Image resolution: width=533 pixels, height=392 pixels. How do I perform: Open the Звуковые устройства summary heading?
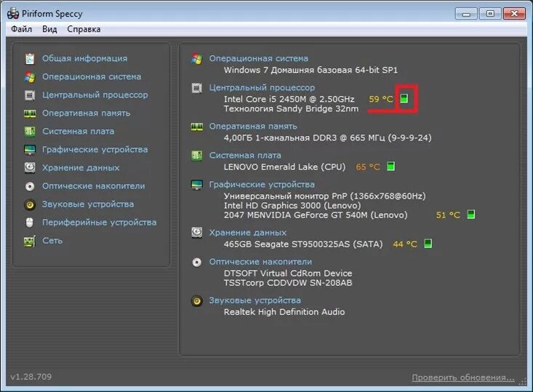(x=255, y=300)
